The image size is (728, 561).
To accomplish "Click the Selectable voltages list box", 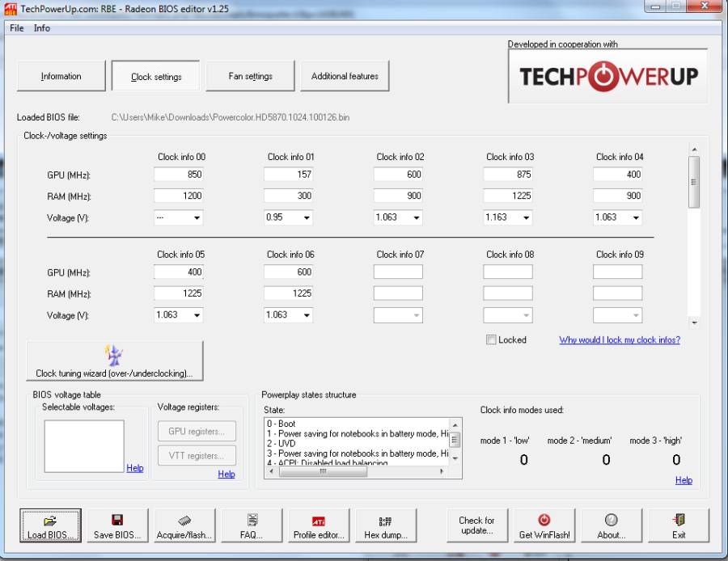I will [84, 446].
